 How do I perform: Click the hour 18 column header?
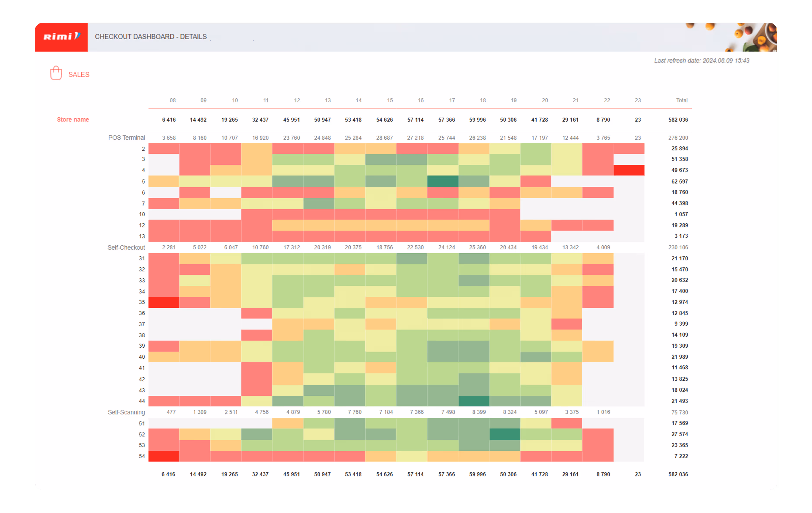pos(483,100)
